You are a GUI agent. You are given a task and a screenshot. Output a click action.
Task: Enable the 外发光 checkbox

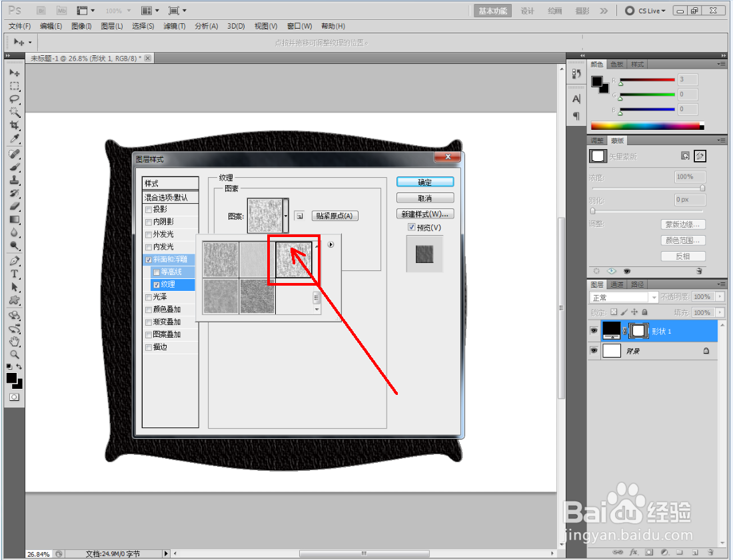coord(149,234)
